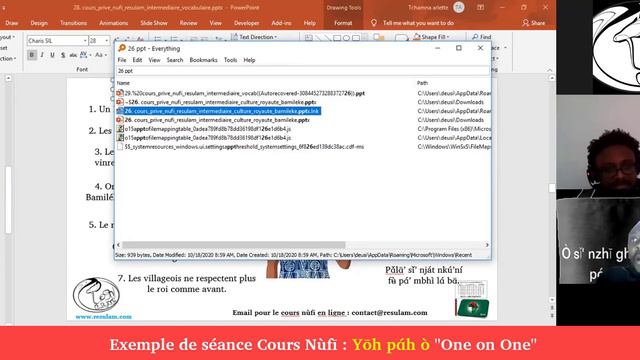Open the Drawing Tools Format tab
The height and width of the screenshot is (360, 640).
coord(343,23)
